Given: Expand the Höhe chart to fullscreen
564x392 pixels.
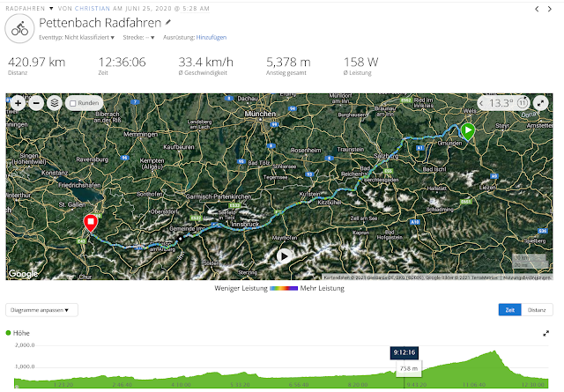Looking at the screenshot, I should pyautogui.click(x=546, y=333).
